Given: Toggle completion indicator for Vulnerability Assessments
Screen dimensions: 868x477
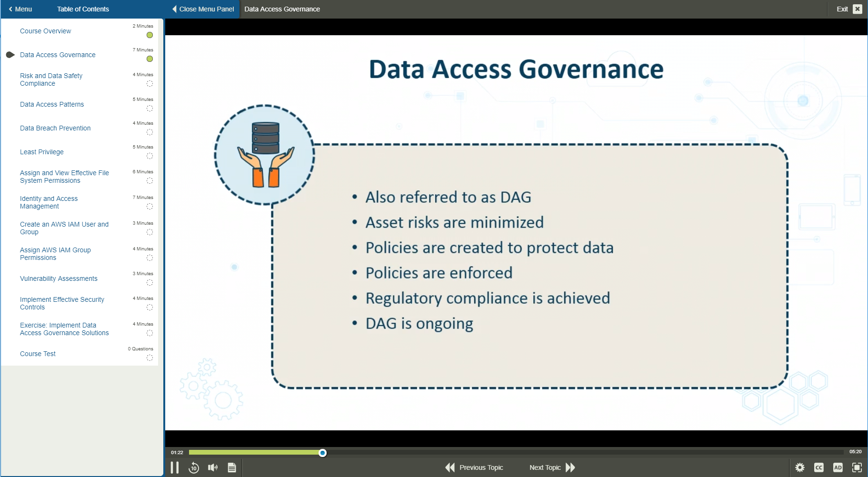Looking at the screenshot, I should pyautogui.click(x=150, y=282).
